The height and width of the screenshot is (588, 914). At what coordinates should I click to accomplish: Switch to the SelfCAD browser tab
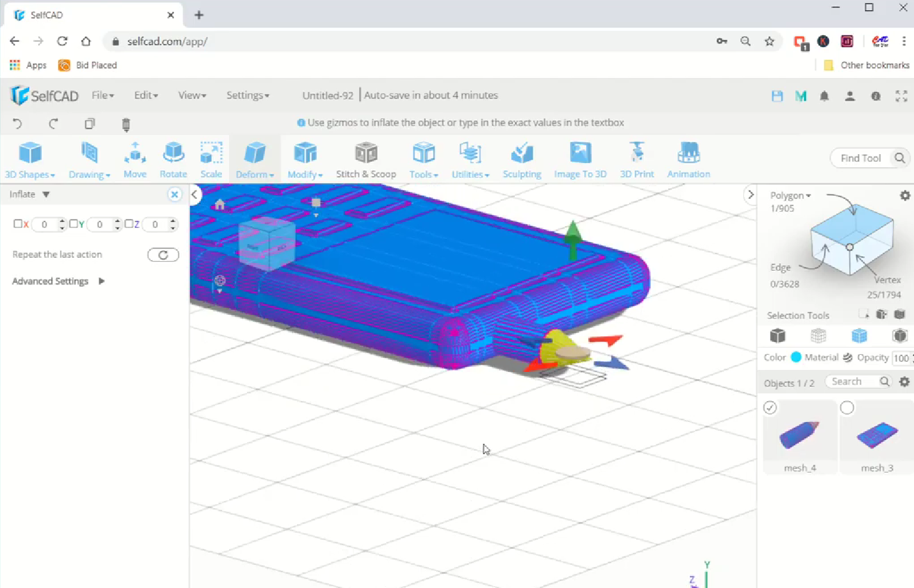coord(92,15)
